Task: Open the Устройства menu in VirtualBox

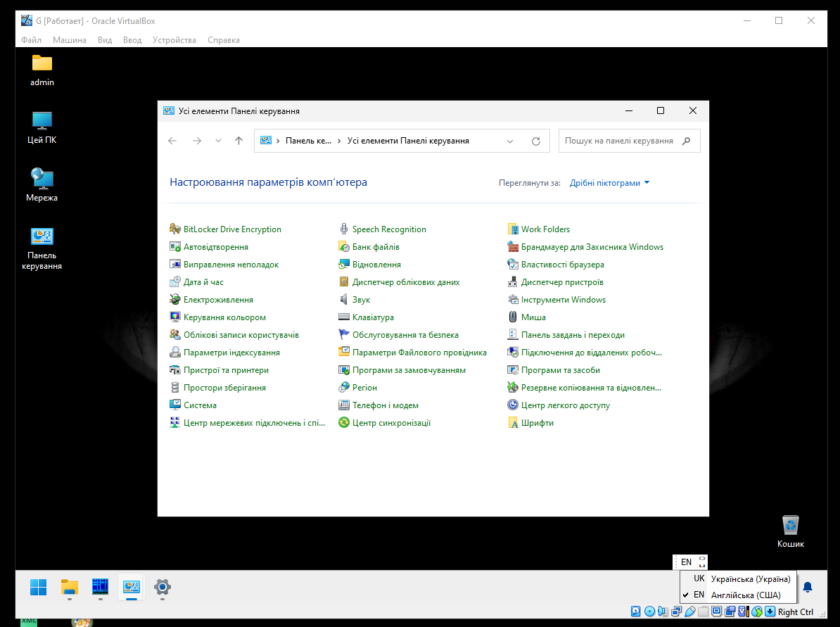Action: (x=174, y=40)
